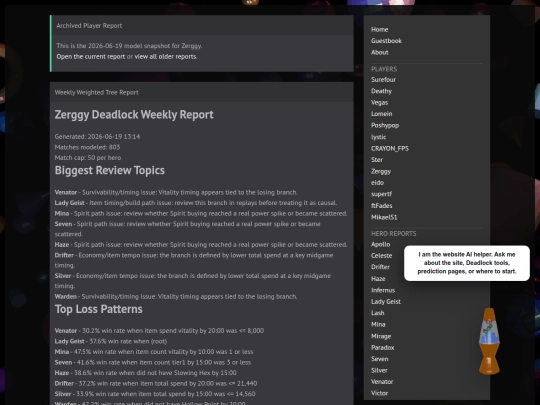Select player superff
The image size is (540, 405).
tap(382, 194)
